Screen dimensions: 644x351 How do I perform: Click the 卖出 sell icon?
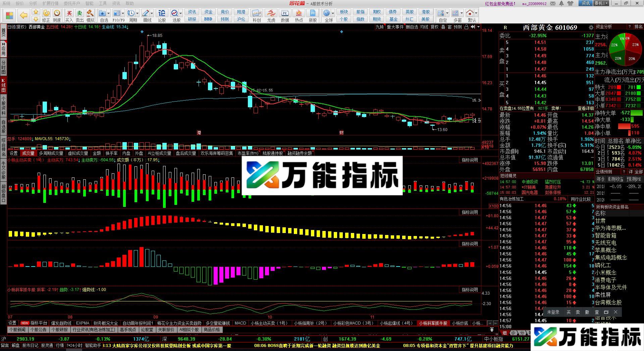(79, 13)
